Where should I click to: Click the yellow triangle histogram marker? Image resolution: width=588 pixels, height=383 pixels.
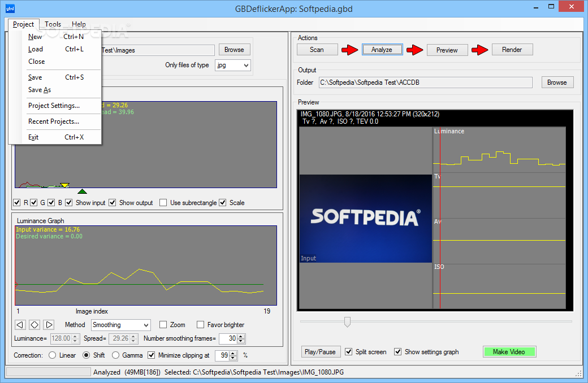pos(65,185)
